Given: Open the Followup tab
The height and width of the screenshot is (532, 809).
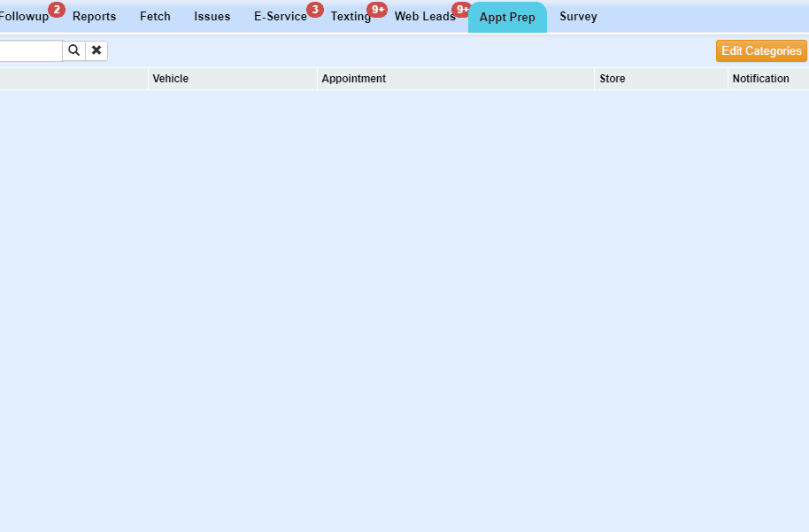Looking at the screenshot, I should tap(24, 17).
